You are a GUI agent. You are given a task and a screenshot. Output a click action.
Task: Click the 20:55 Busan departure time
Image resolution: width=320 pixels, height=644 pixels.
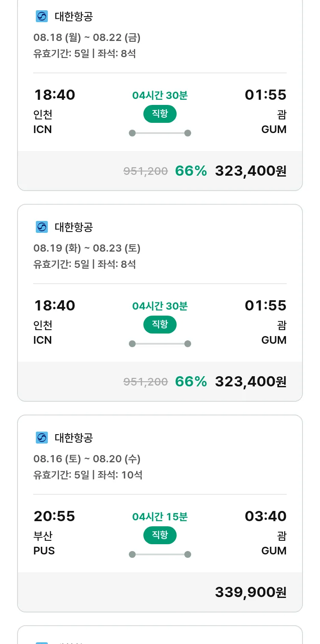pyautogui.click(x=55, y=516)
